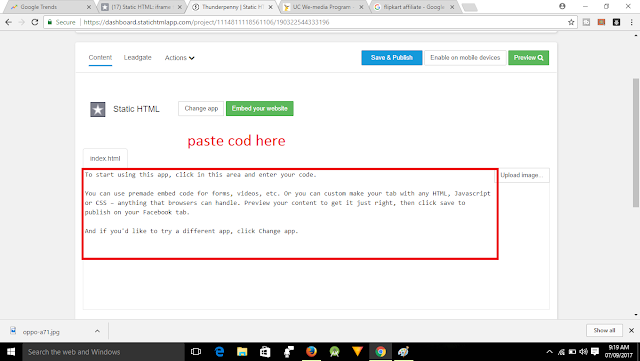Open Windows Store from taskbar
The width and height of the screenshot is (640, 361).
pyautogui.click(x=265, y=352)
